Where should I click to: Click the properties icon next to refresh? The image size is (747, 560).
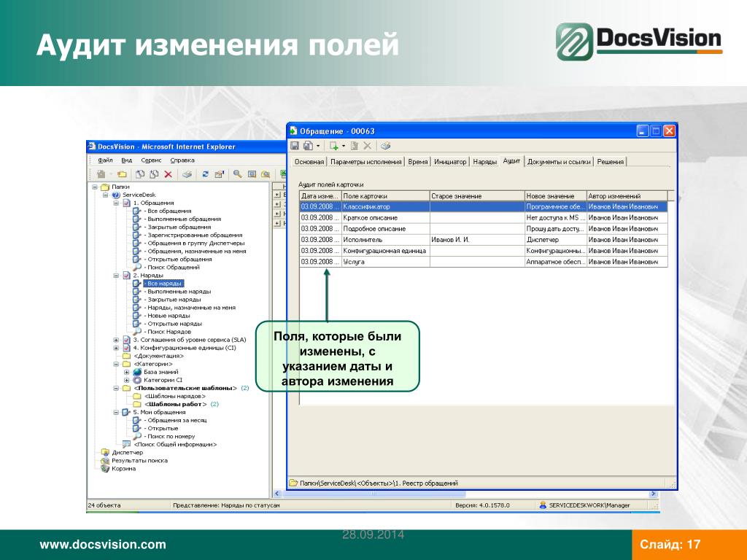click(x=219, y=174)
